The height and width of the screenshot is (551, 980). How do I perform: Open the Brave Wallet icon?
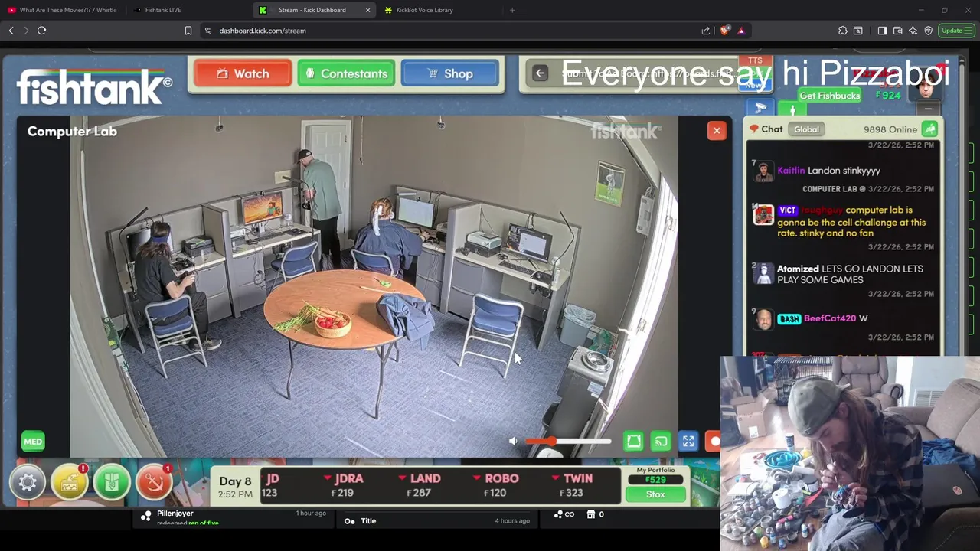897,31
